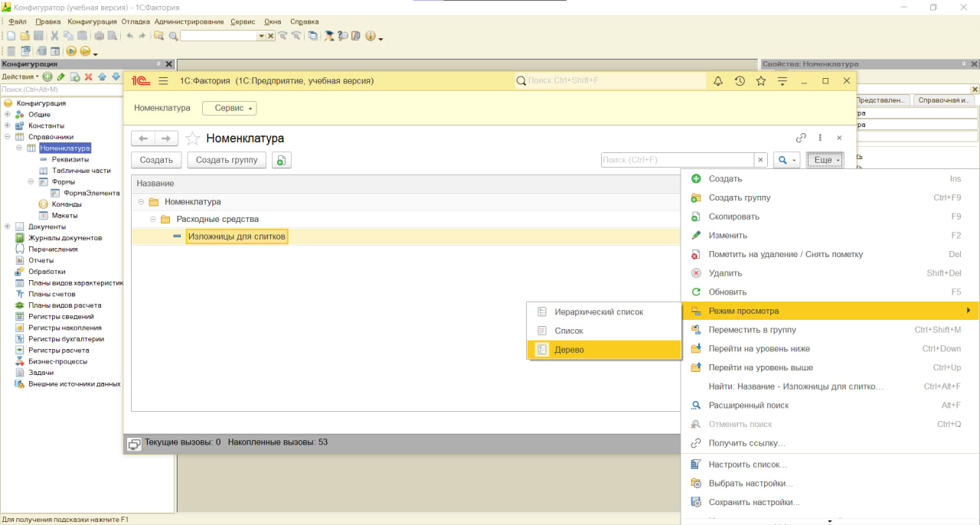Viewport: 980px width, 525px height.
Task: Click the magnifier Search icon in Configurator toolbar
Action: click(174, 36)
